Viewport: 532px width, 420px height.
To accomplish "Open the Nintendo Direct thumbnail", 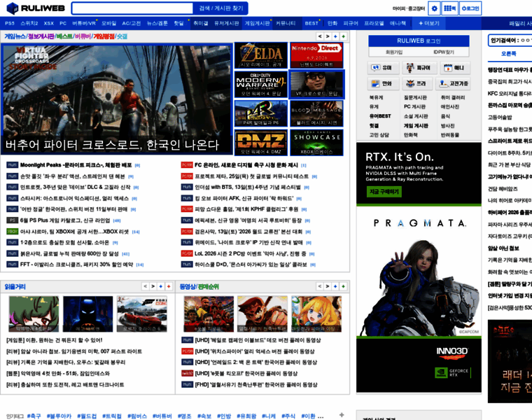I will 316,55.
